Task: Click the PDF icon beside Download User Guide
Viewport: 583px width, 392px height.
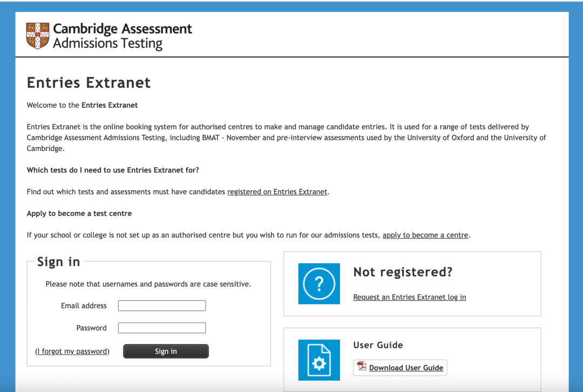Action: point(361,367)
